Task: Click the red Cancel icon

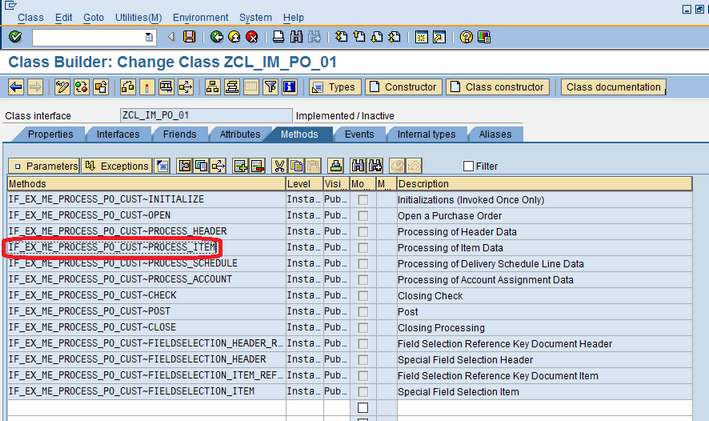Action: 251,37
